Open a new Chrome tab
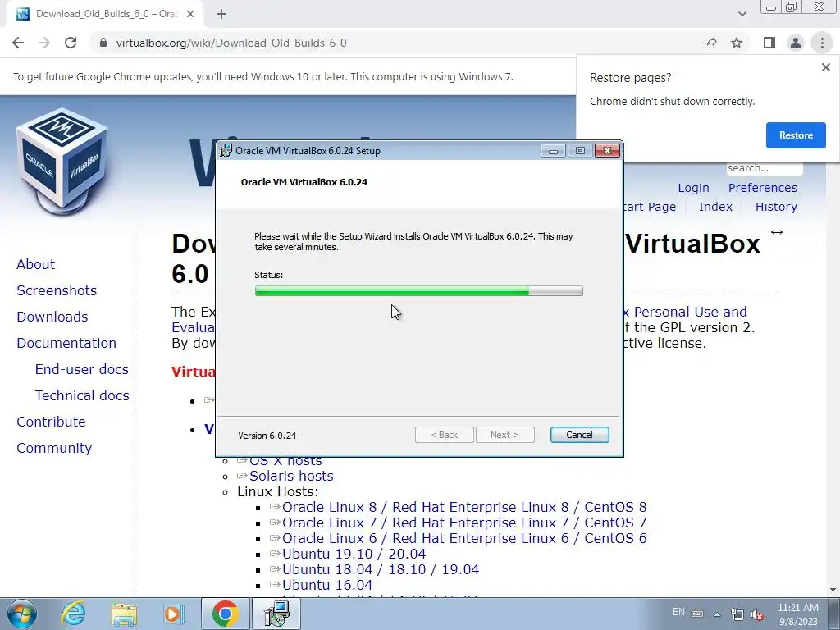The height and width of the screenshot is (630, 840). coord(221,14)
